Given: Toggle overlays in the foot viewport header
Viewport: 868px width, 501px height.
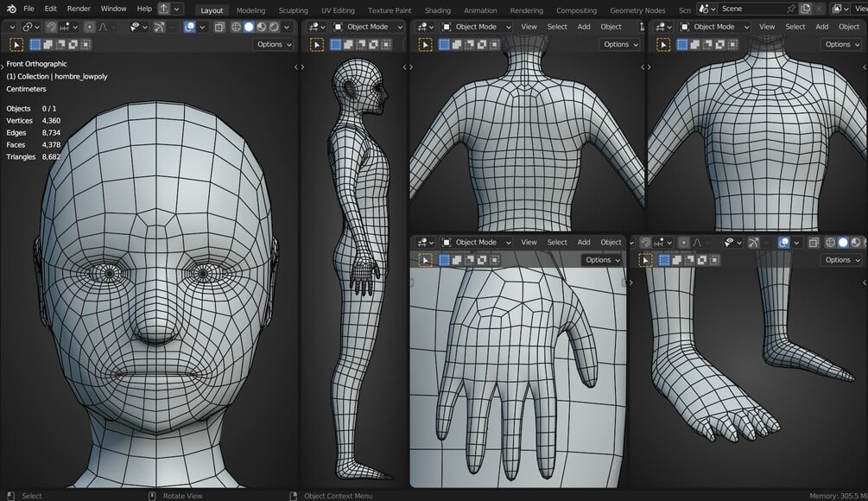Looking at the screenshot, I should click(x=783, y=243).
